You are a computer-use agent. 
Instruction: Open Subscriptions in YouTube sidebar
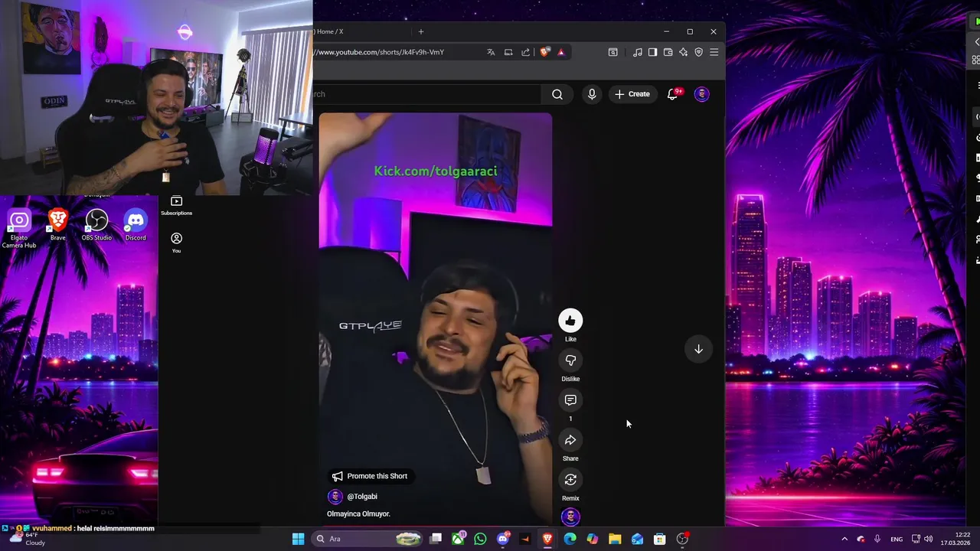176,205
